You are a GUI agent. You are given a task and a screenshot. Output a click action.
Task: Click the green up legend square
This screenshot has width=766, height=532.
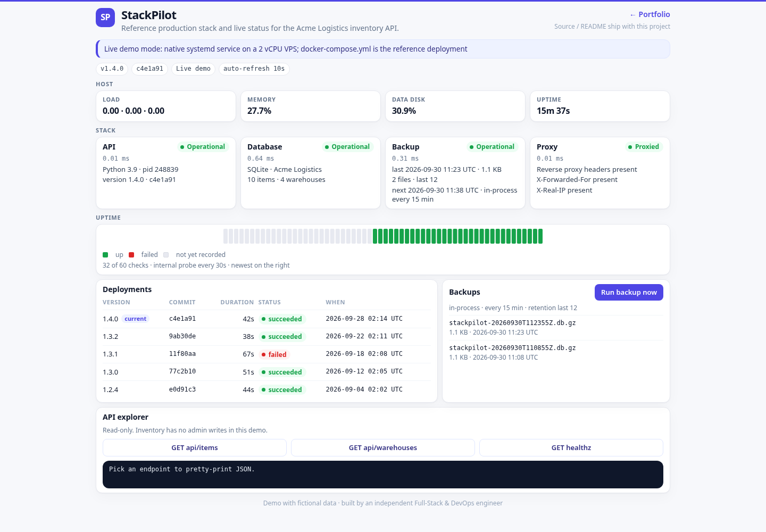point(105,255)
